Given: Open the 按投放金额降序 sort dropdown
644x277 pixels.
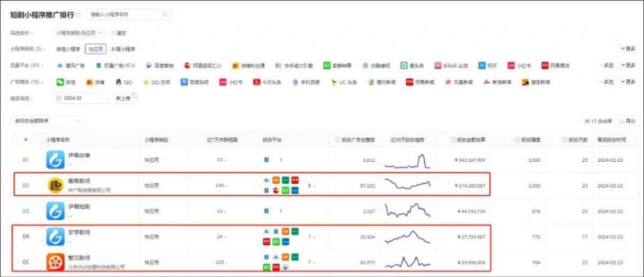Looking at the screenshot, I should click(x=48, y=122).
